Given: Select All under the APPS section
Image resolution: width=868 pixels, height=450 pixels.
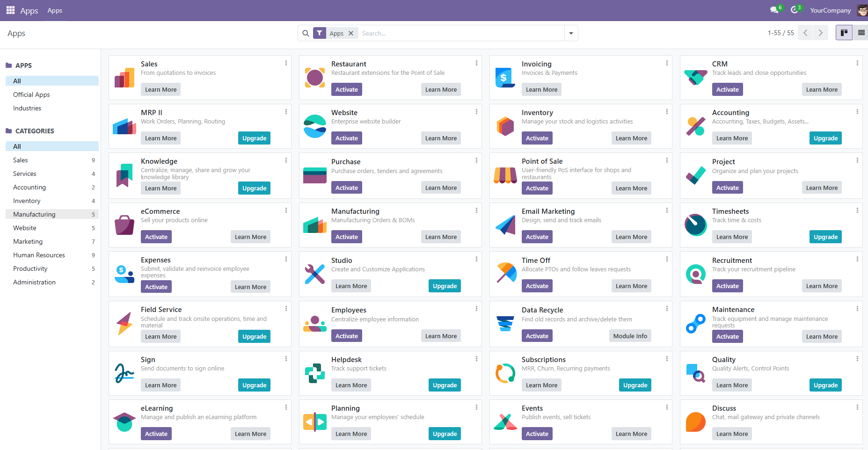Looking at the screenshot, I should (52, 81).
